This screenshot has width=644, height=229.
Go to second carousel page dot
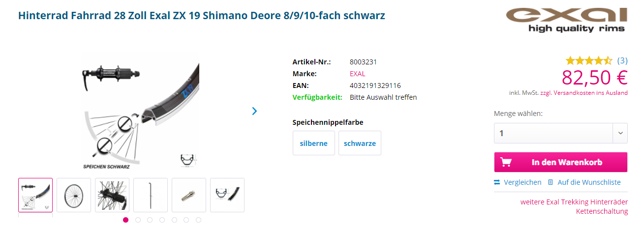pos(138,220)
